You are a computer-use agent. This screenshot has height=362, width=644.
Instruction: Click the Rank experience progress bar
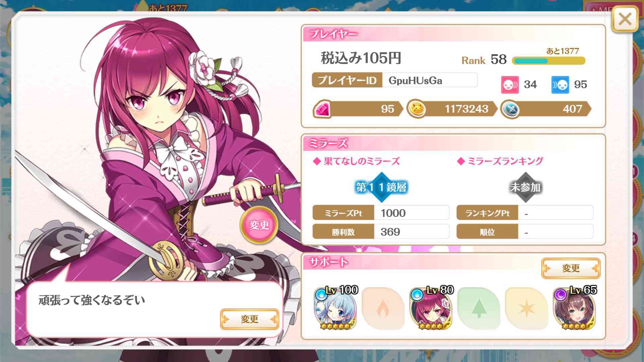tap(548, 61)
